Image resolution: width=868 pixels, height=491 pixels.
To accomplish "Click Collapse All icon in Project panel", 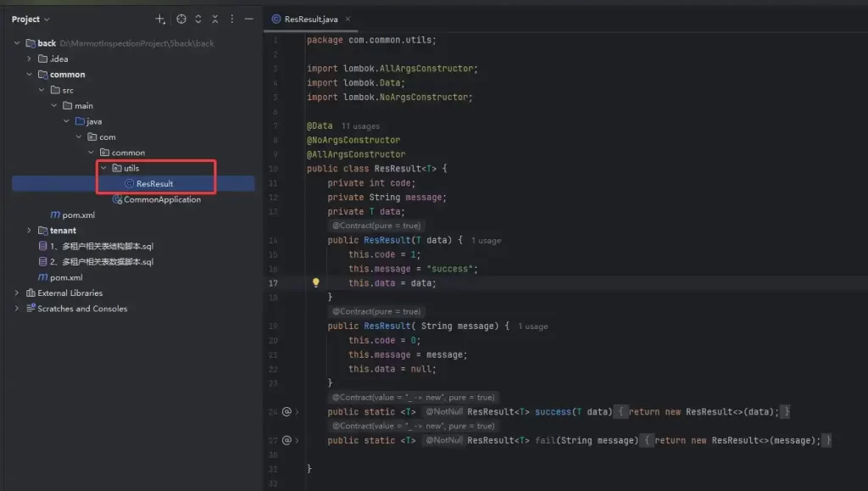I will (215, 19).
